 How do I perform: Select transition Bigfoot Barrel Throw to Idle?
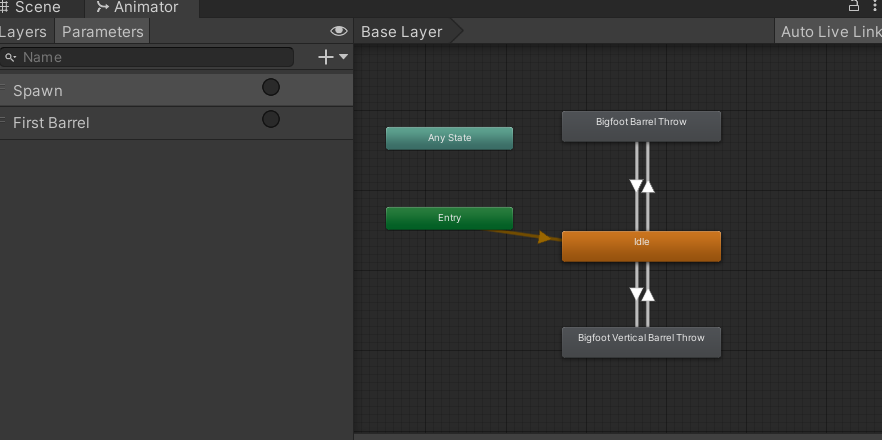(636, 186)
